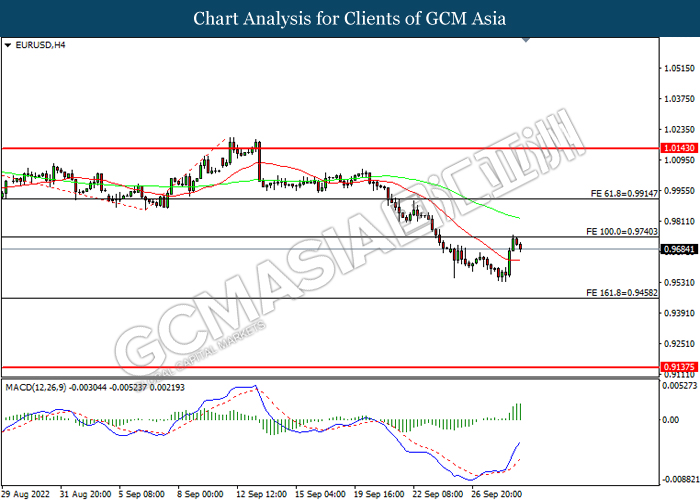700x500 pixels.
Task: Click the 0.95310 price axis value
Action: (x=679, y=283)
